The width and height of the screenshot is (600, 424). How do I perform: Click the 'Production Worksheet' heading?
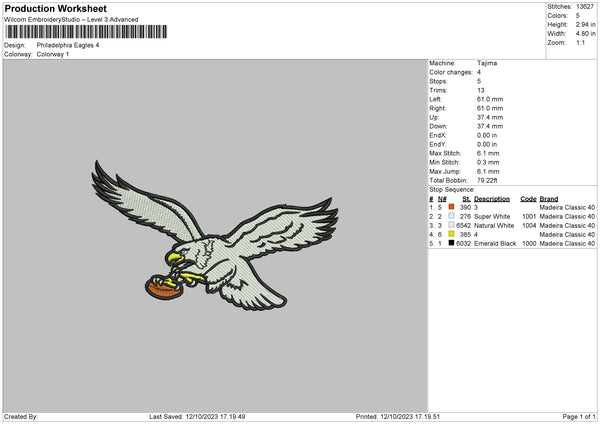point(56,8)
